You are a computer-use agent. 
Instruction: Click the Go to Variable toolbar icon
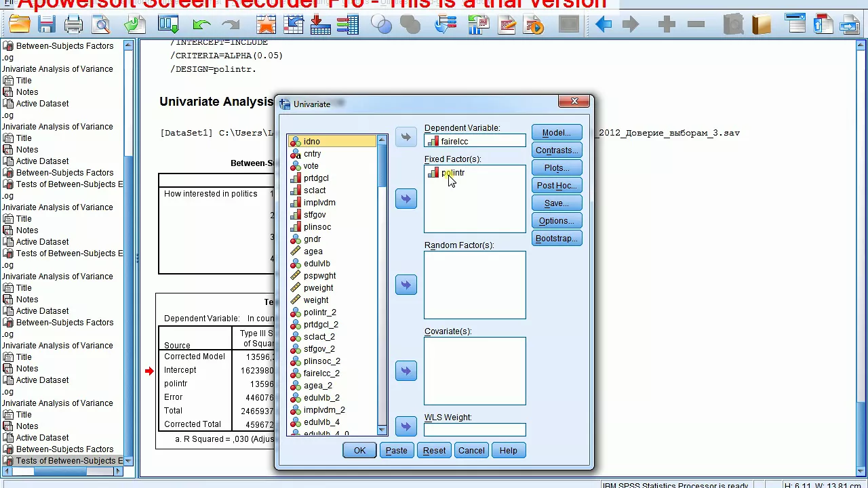tap(320, 25)
